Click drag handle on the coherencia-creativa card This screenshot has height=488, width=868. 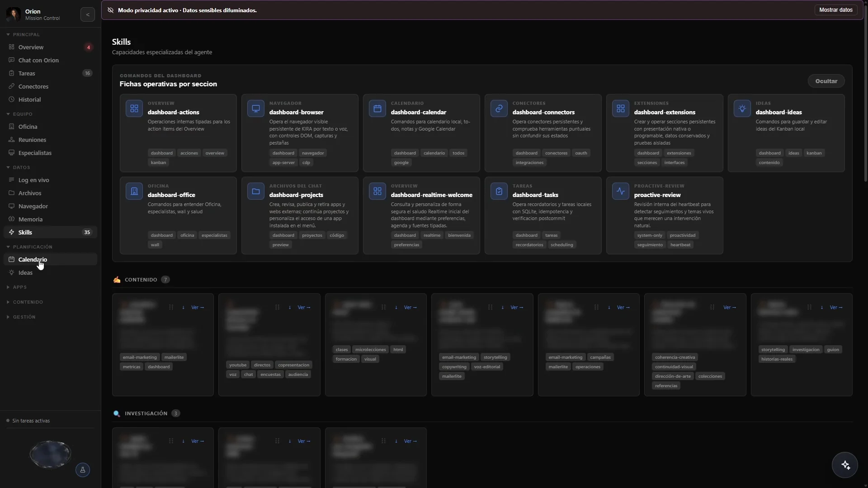pyautogui.click(x=712, y=307)
